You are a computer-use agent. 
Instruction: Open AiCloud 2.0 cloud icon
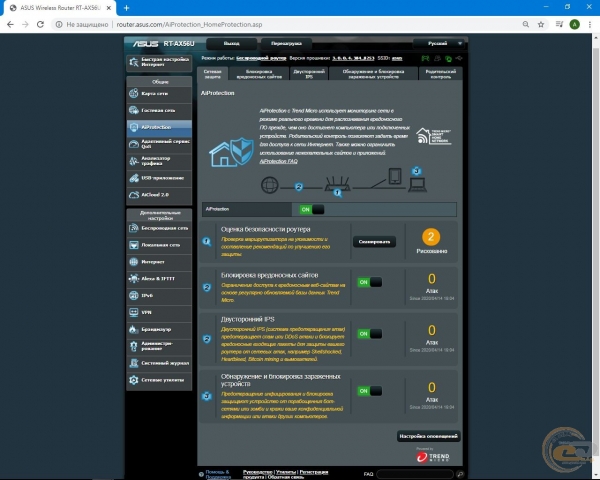[x=134, y=194]
